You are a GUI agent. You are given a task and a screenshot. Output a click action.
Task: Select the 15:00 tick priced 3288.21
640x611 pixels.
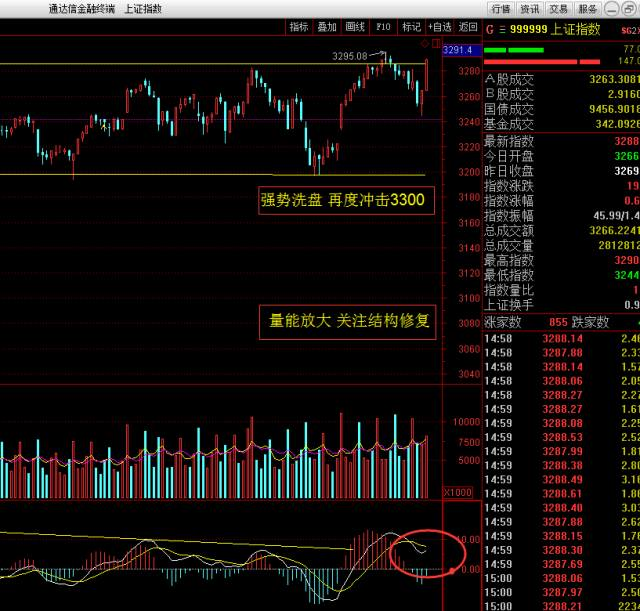[x=562, y=606]
